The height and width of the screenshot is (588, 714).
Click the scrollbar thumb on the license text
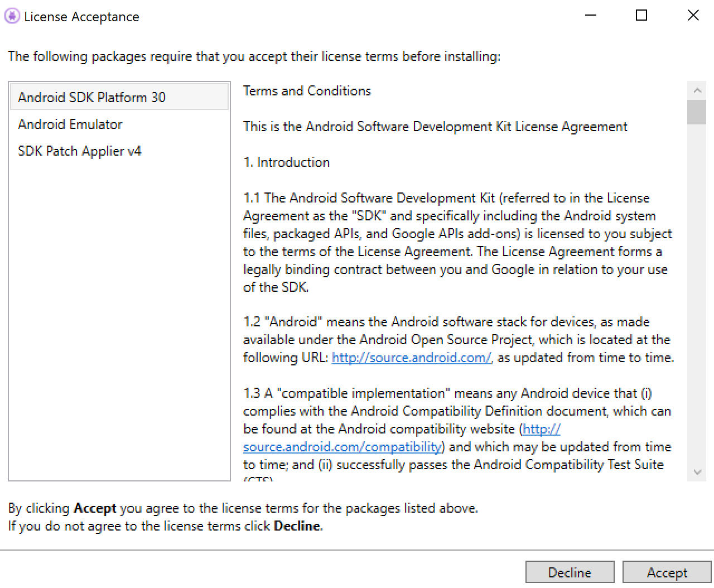click(x=697, y=112)
